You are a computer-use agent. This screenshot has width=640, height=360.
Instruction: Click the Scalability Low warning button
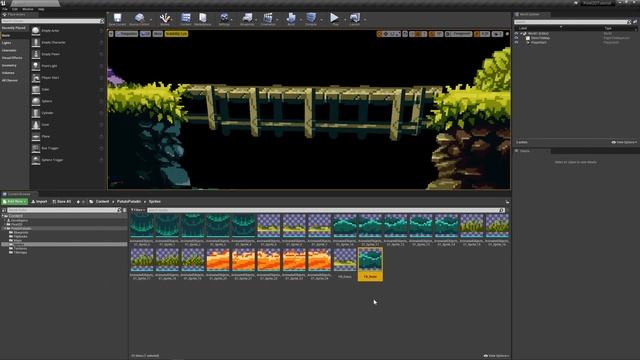click(176, 34)
